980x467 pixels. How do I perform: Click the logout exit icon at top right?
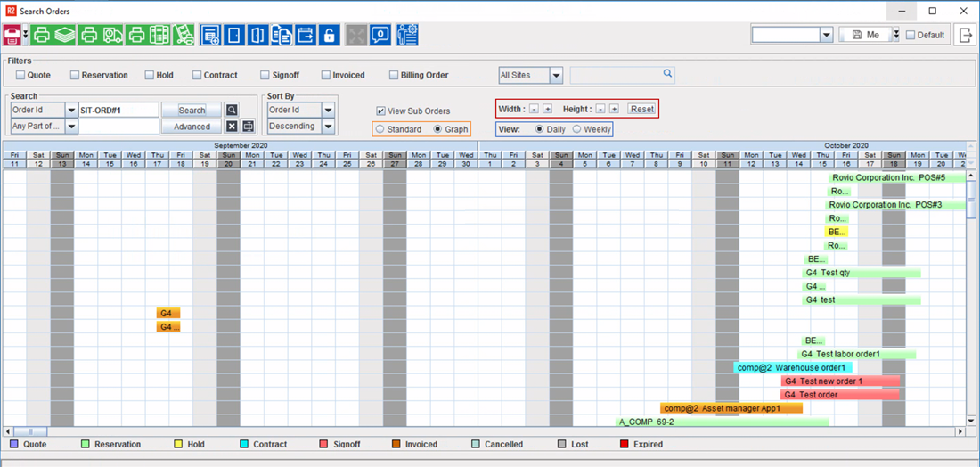966,35
